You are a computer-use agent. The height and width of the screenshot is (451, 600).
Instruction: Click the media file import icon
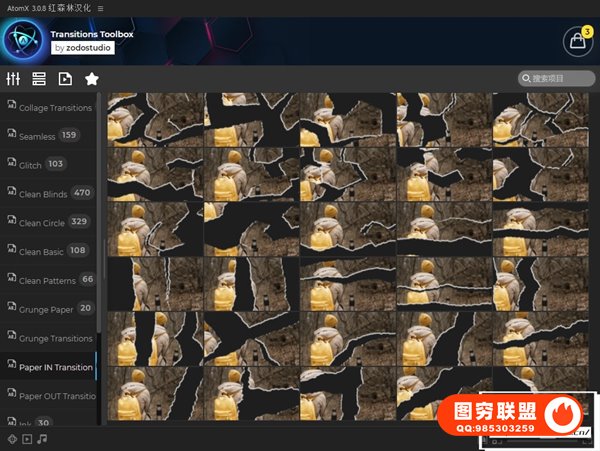[66, 79]
